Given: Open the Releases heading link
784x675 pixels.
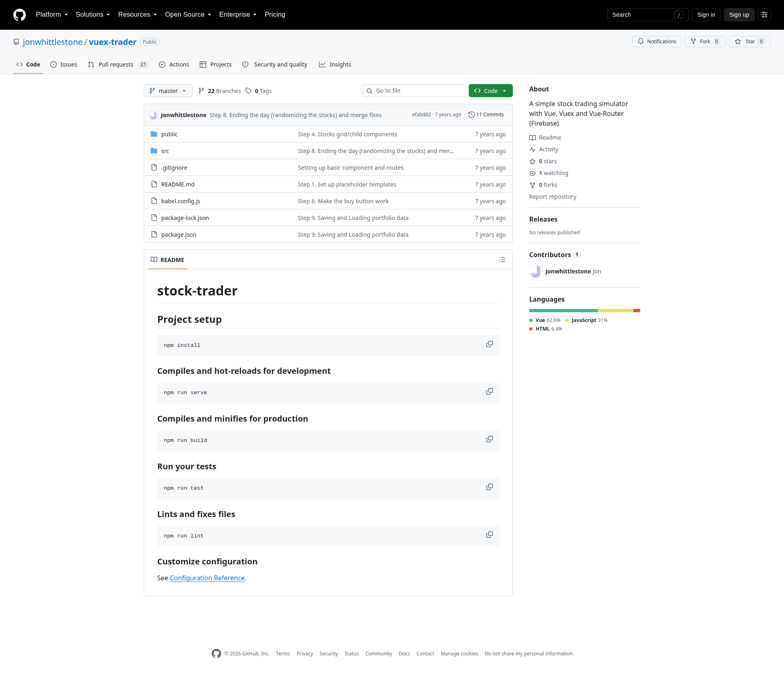Looking at the screenshot, I should click(543, 219).
